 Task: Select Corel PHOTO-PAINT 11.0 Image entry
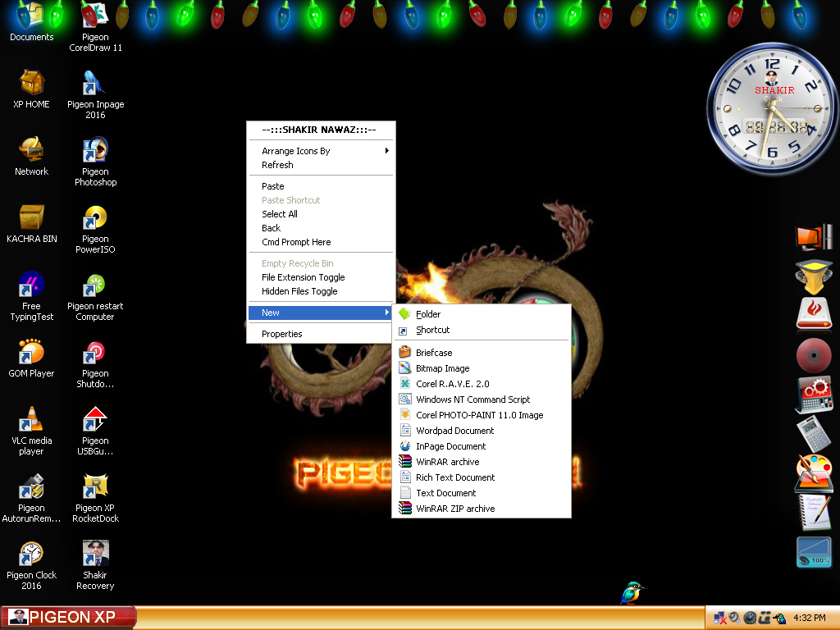482,415
